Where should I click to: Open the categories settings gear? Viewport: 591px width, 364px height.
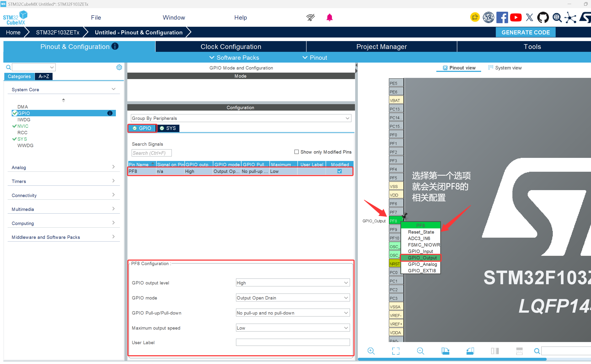[119, 67]
